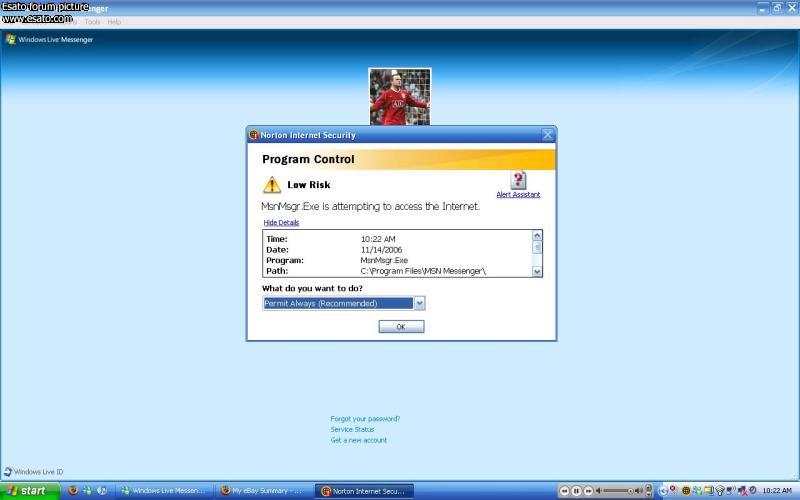
Task: Click the system clock showing 10:22 AM
Action: pos(777,491)
